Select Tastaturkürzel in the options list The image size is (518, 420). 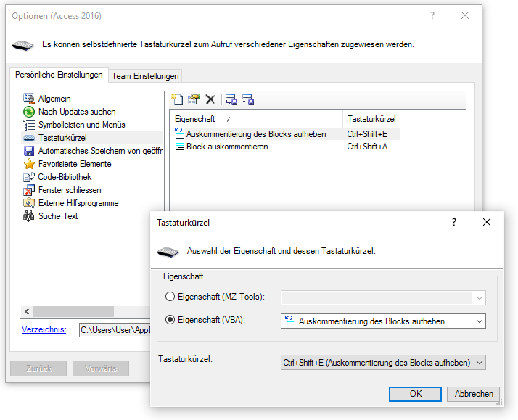62,138
